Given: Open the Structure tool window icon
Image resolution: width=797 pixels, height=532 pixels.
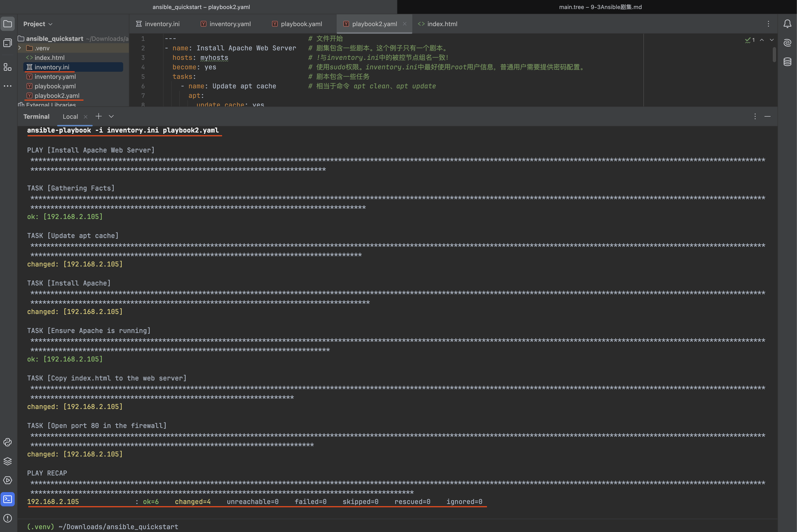Looking at the screenshot, I should pyautogui.click(x=7, y=67).
